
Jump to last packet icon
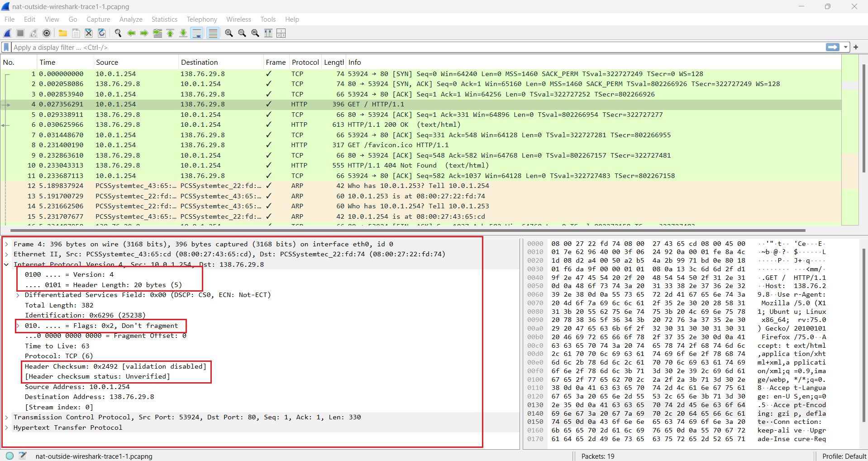[183, 33]
